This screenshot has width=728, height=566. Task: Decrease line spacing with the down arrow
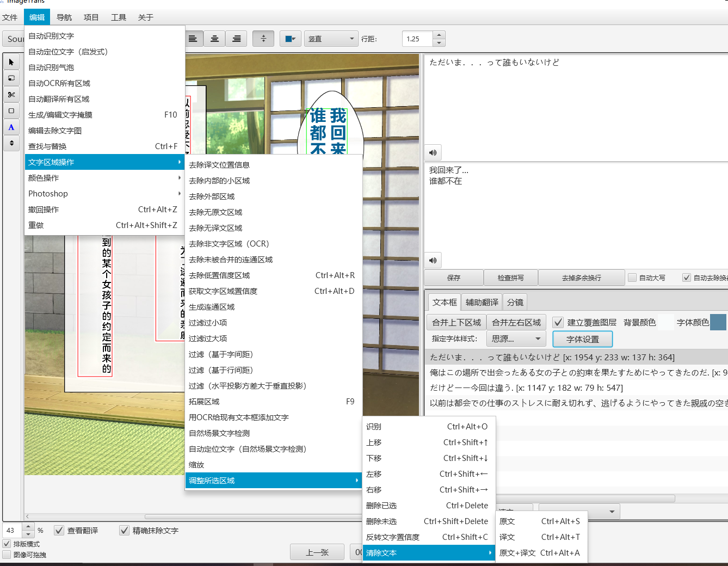[439, 42]
